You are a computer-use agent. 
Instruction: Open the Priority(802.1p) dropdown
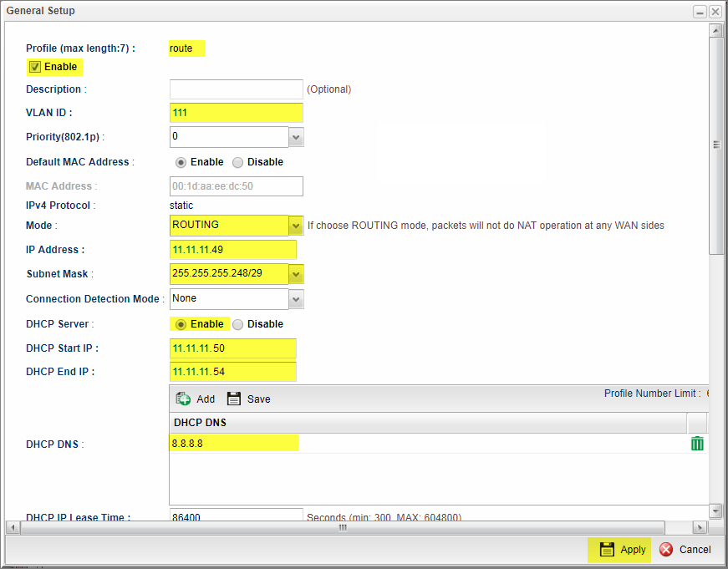(296, 136)
